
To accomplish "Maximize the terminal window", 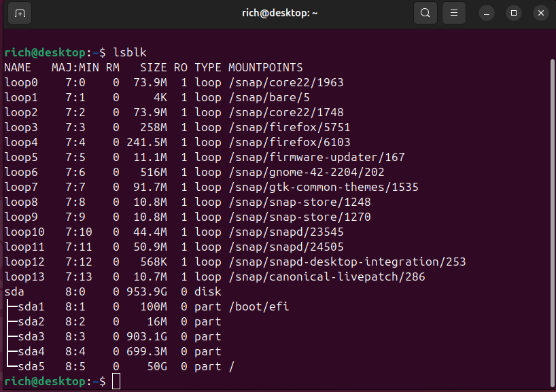I will point(513,12).
